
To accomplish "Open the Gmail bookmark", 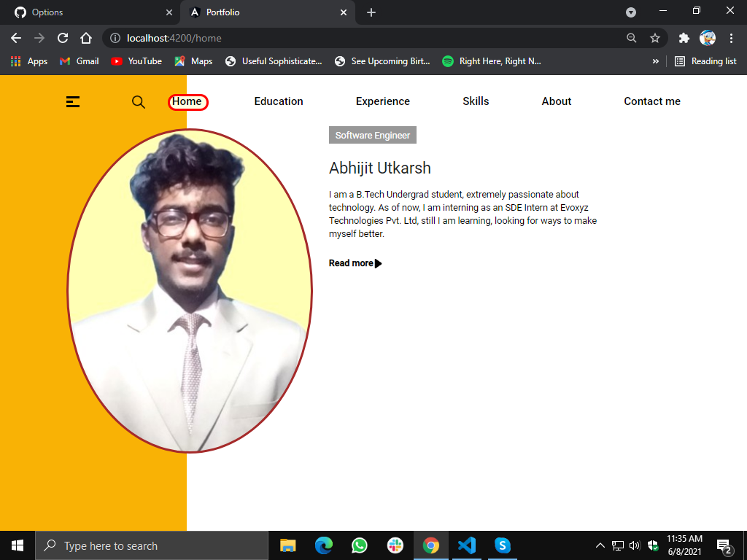I will [x=79, y=61].
